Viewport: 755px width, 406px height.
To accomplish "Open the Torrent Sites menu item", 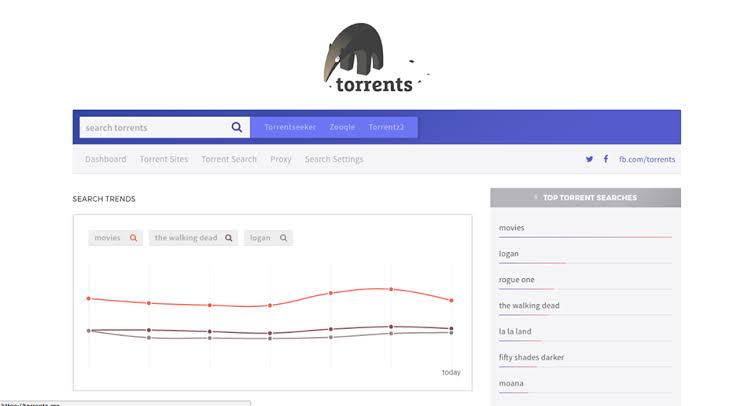I will tap(164, 159).
